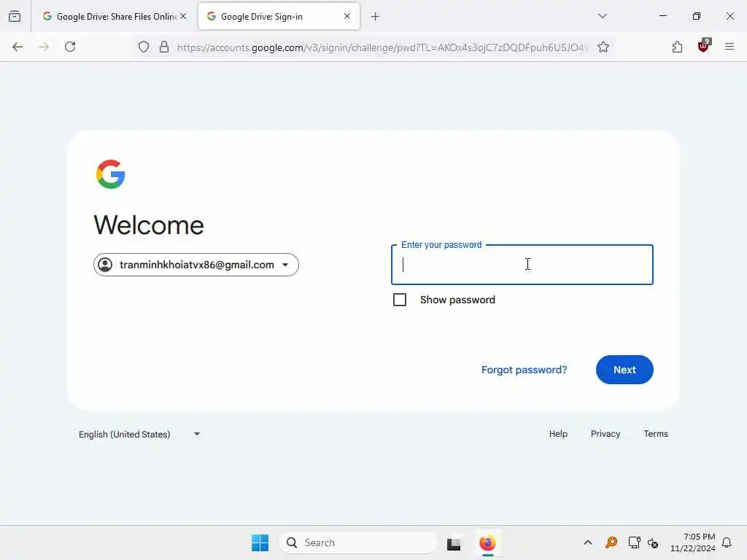Viewport: 747px width, 560px height.
Task: Enable the Show password checkbox
Action: pos(400,300)
